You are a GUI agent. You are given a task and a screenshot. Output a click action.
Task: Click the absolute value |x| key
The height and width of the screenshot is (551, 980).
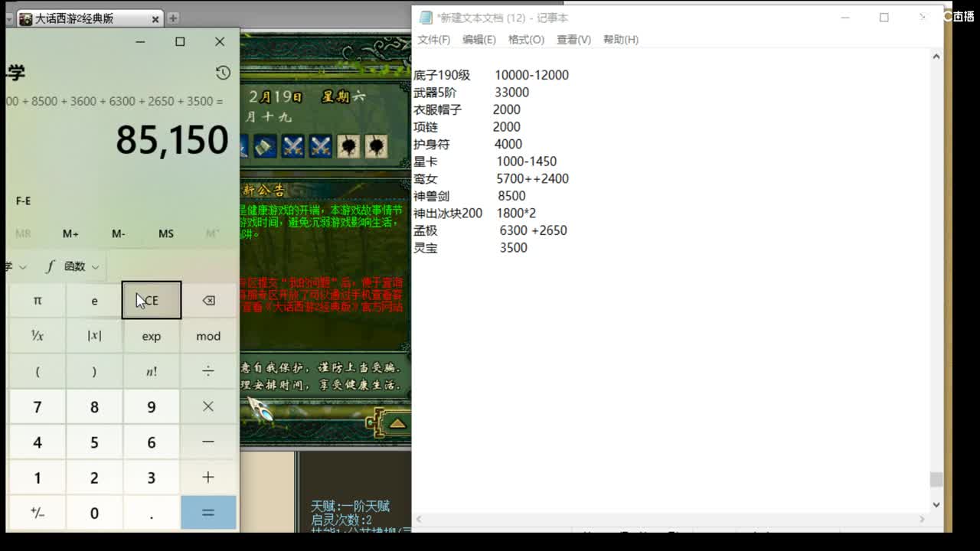click(x=94, y=336)
